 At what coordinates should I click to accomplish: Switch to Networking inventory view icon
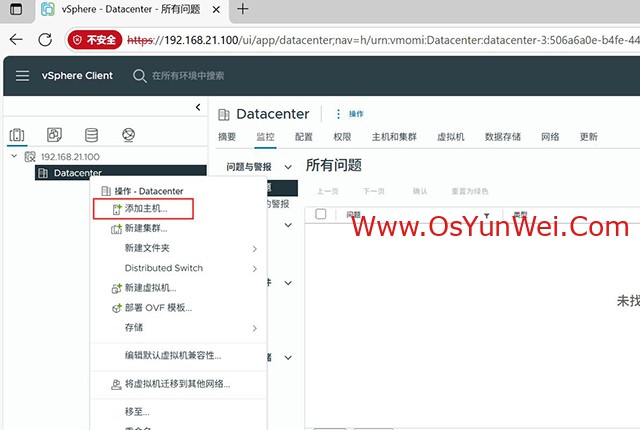point(129,135)
